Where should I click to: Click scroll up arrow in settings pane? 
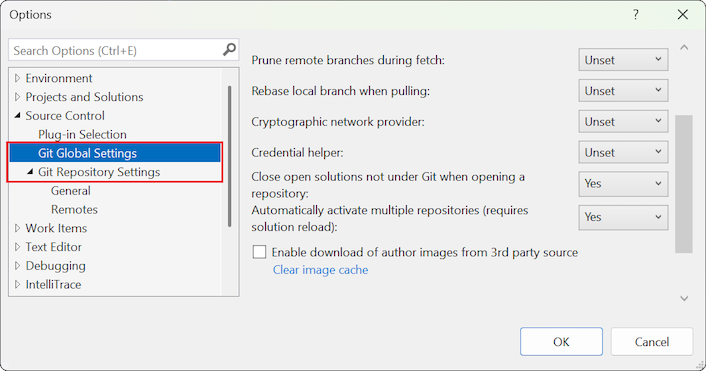[x=684, y=47]
